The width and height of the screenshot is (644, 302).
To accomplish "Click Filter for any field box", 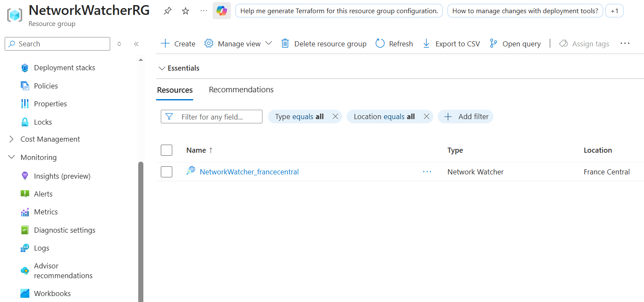I will pos(211,117).
